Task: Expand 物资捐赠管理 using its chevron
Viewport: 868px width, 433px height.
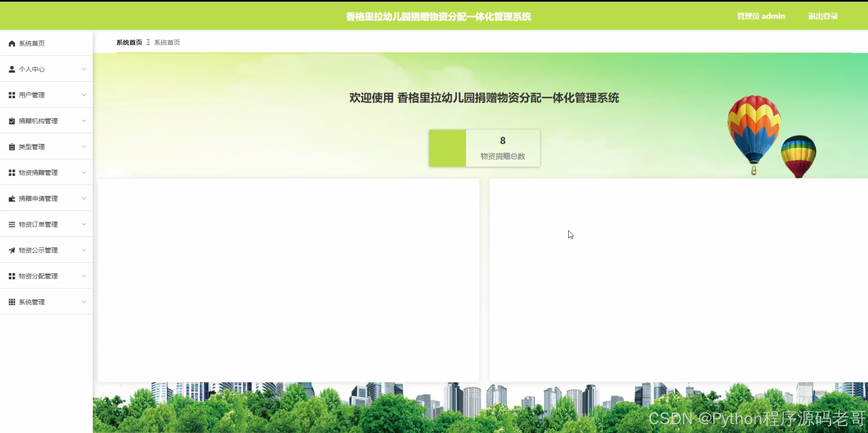Action: (84, 172)
